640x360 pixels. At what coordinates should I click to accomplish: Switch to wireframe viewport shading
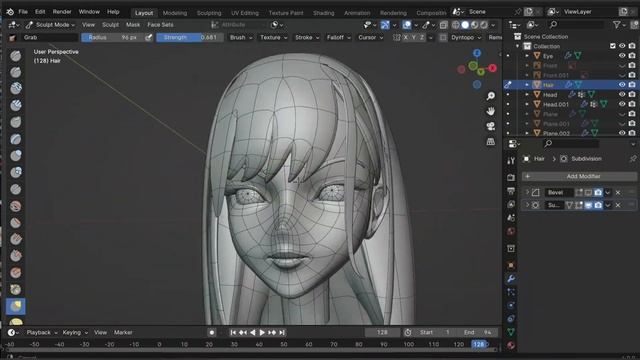[x=456, y=25]
